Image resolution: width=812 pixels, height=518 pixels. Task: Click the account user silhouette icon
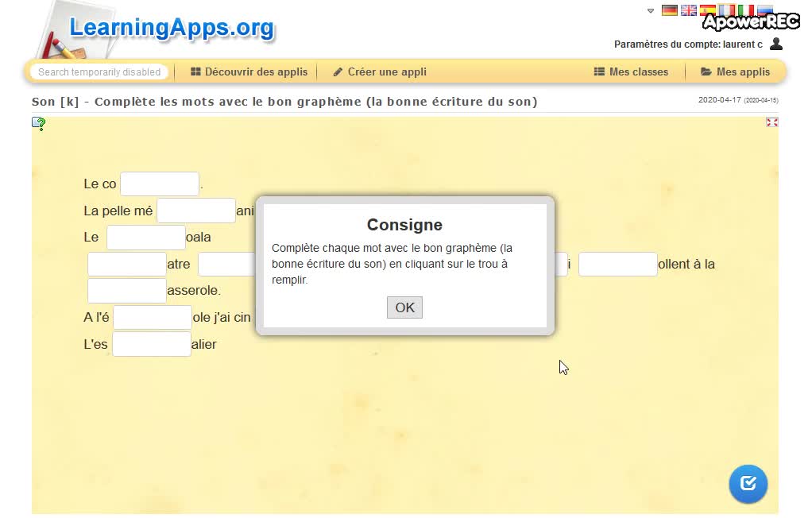coord(776,44)
